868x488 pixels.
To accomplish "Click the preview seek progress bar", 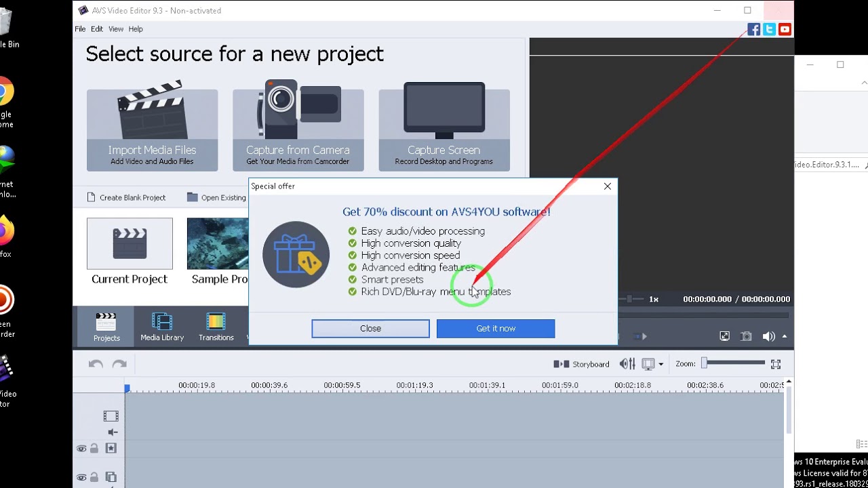I will (x=703, y=315).
